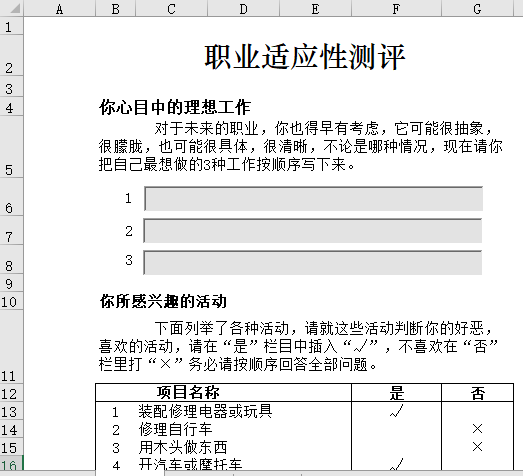Select row 8 header
The height and width of the screenshot is (476, 523).
pos(12,260)
